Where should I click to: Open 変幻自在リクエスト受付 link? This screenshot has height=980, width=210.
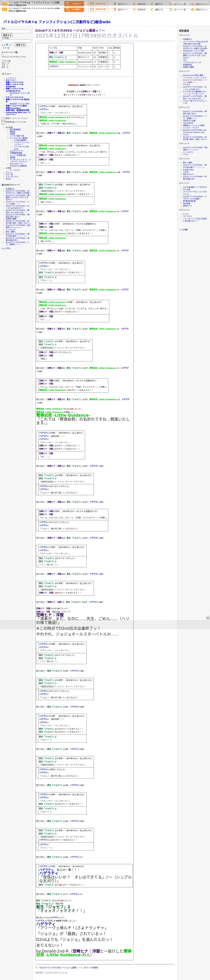pyautogui.click(x=19, y=104)
